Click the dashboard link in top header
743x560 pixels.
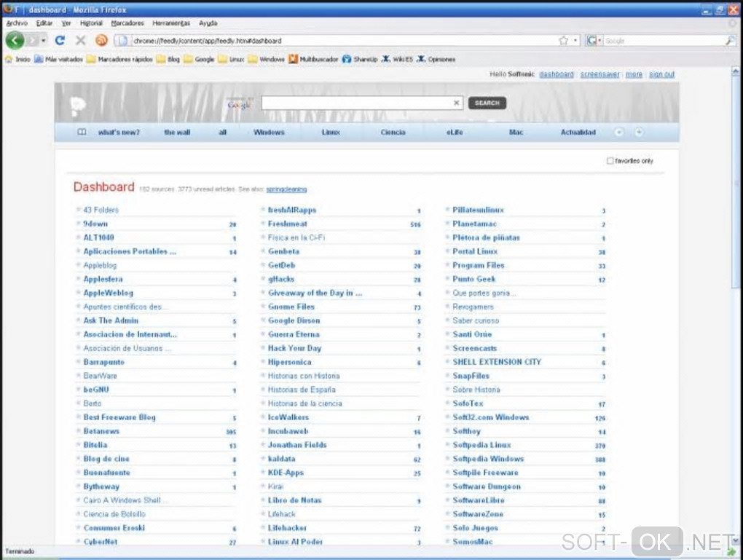coord(557,74)
